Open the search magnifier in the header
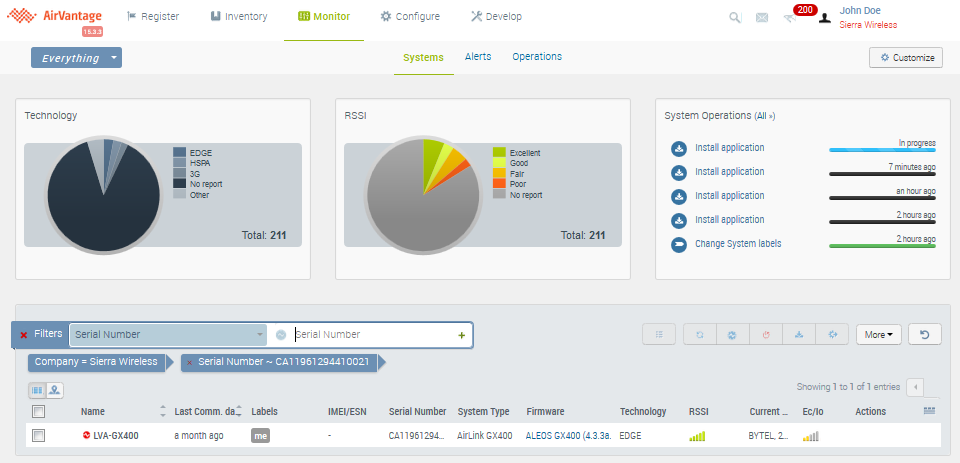The width and height of the screenshot is (960, 463). pos(735,18)
